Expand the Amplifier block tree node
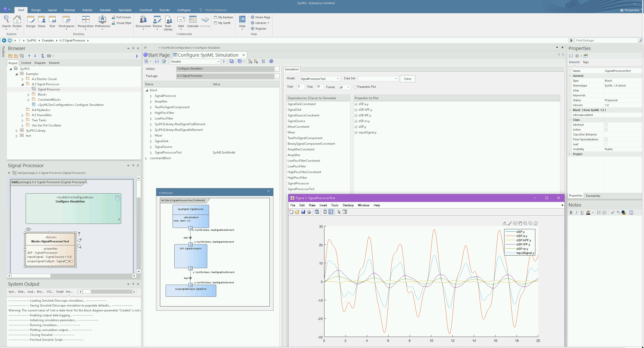The height and width of the screenshot is (348, 644). tap(151, 102)
